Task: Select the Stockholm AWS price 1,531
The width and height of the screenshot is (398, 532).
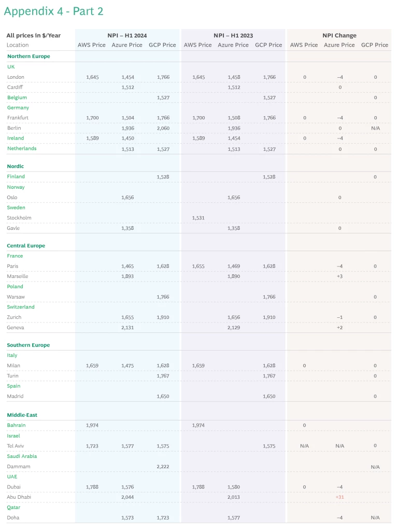Action: click(198, 218)
